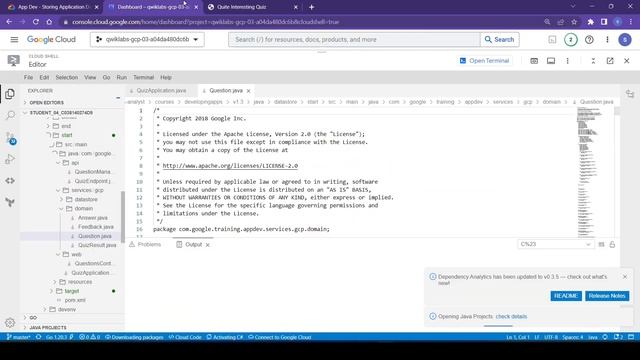
Task: Open Cloud Shell in a new window
Action: [610, 61]
